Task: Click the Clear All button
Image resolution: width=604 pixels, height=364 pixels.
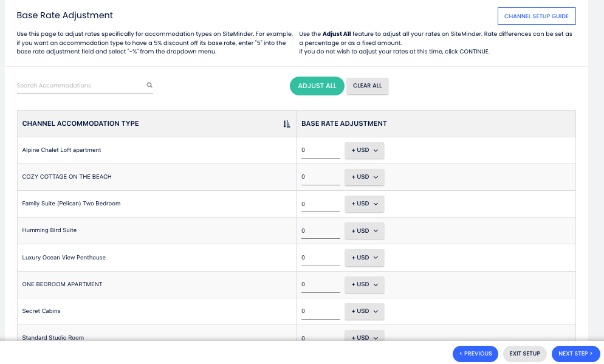Action: pos(367,86)
